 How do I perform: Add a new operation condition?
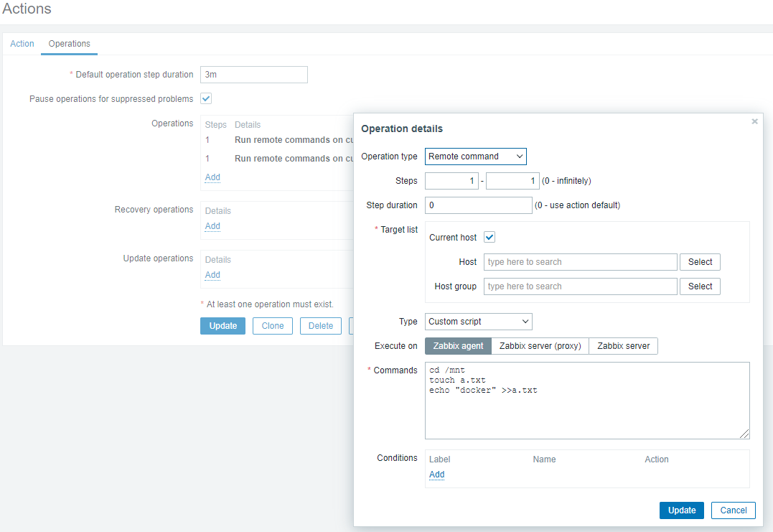click(436, 475)
